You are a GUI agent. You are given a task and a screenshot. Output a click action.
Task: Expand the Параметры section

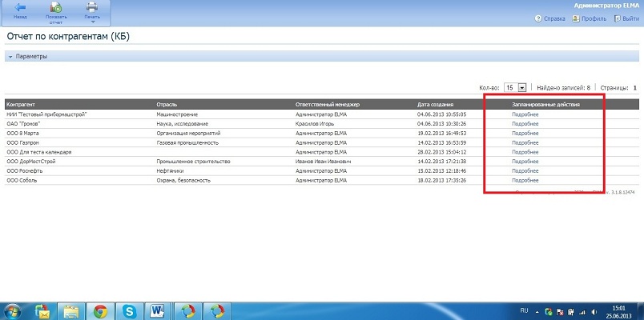pos(32,57)
